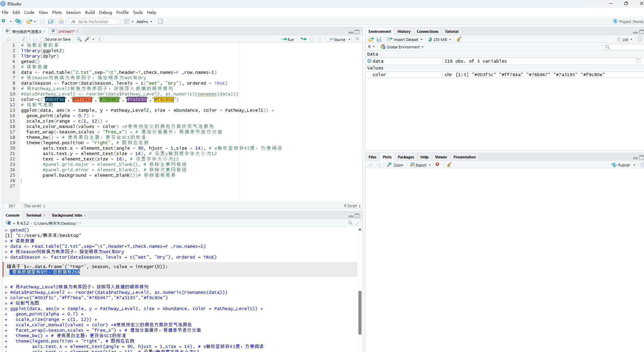The image size is (644, 352).
Task: Open the Tutorial tab
Action: [x=452, y=31]
